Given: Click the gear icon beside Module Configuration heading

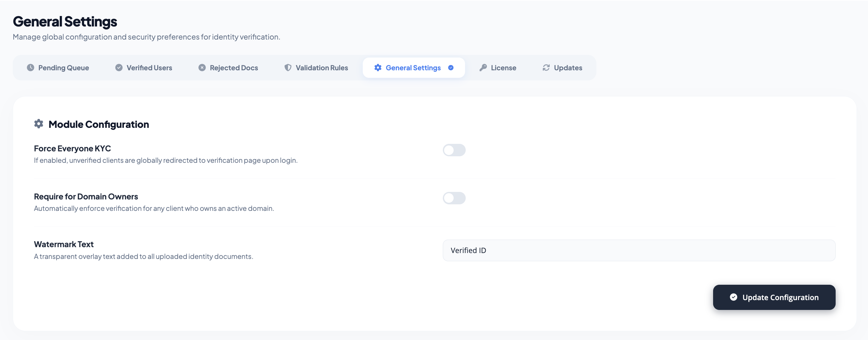Looking at the screenshot, I should pos(38,124).
